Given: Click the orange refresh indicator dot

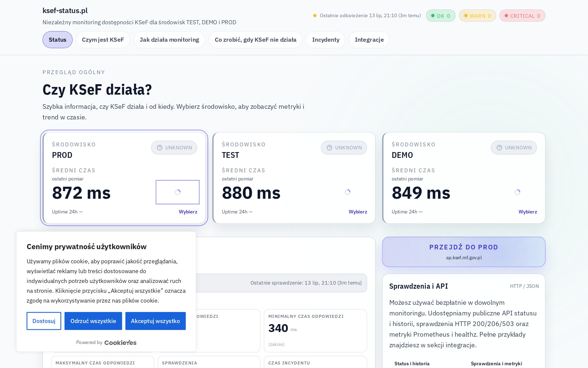Looking at the screenshot, I should tap(315, 16).
